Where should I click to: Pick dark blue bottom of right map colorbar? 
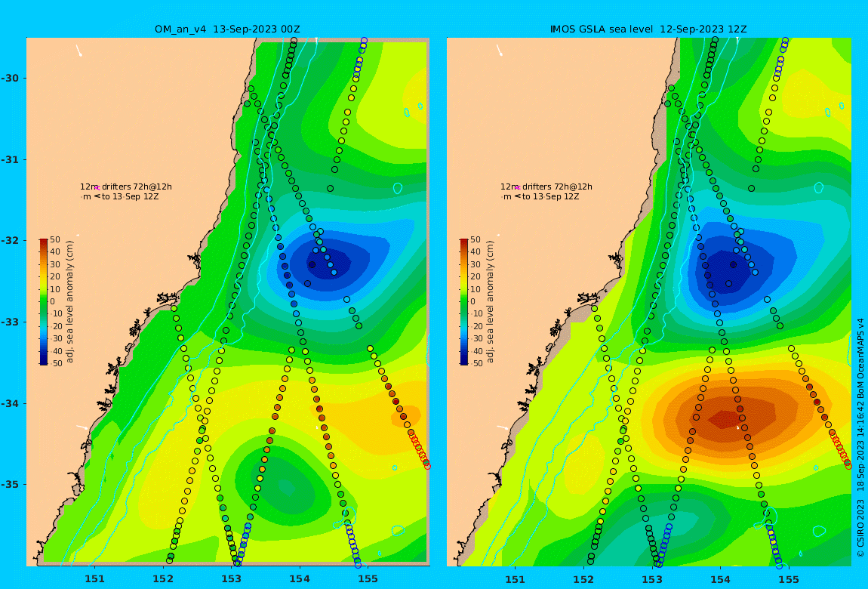(464, 362)
